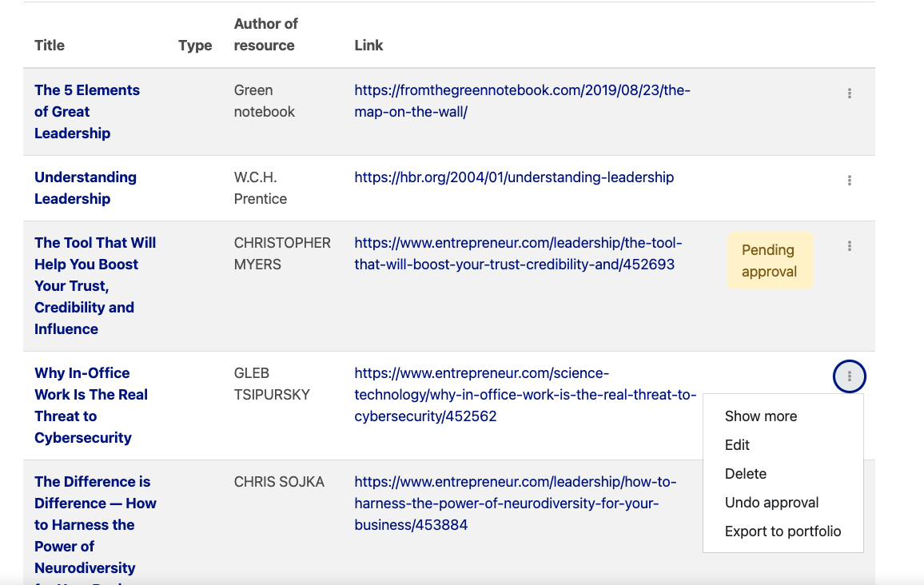Visit the entrepreneur.com cybersecurity URL
Viewport: 924px width, 585px height.
click(x=525, y=395)
